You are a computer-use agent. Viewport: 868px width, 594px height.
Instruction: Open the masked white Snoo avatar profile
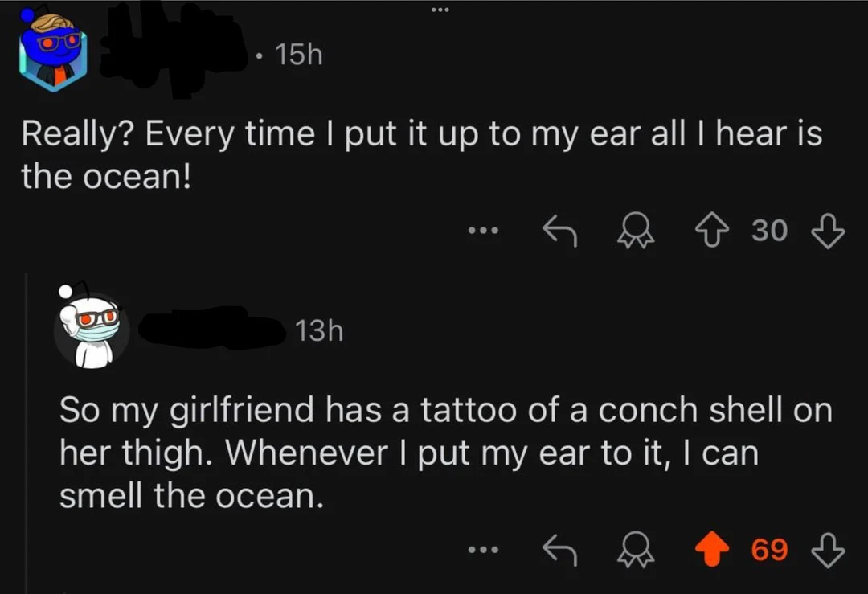click(92, 326)
